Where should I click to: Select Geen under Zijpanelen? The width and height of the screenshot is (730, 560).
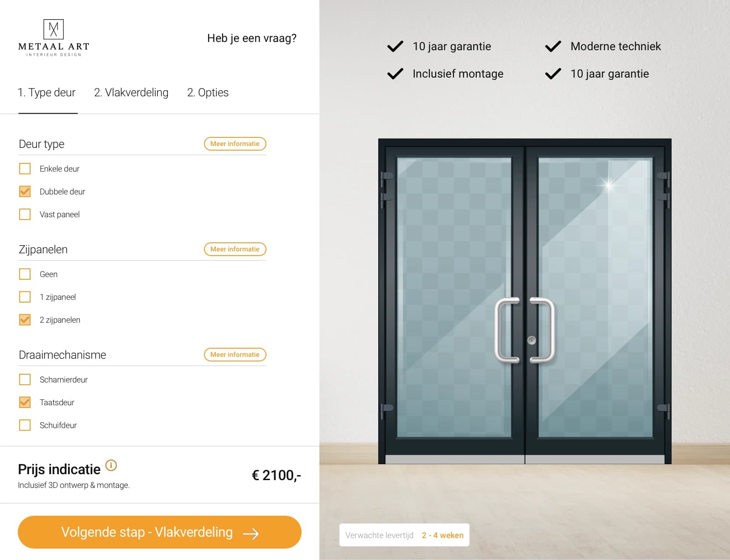tap(25, 274)
